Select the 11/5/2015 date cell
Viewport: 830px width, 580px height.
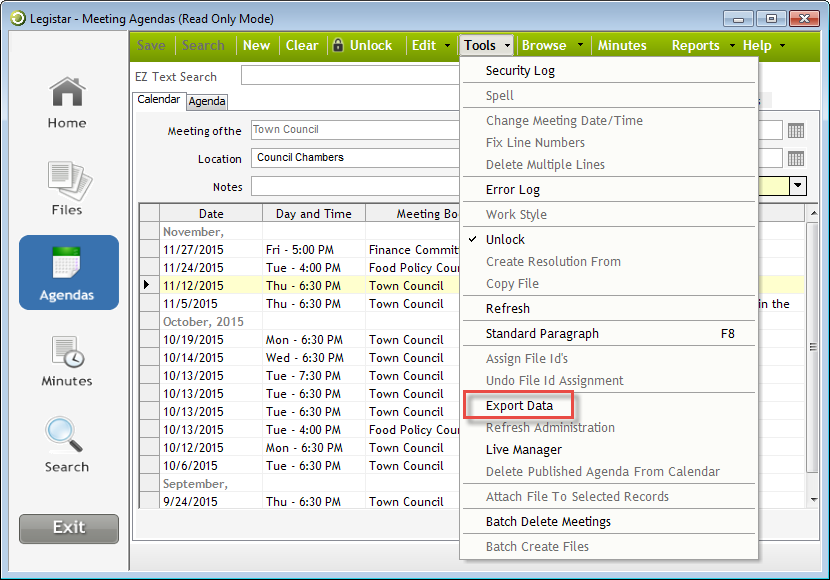tap(211, 304)
